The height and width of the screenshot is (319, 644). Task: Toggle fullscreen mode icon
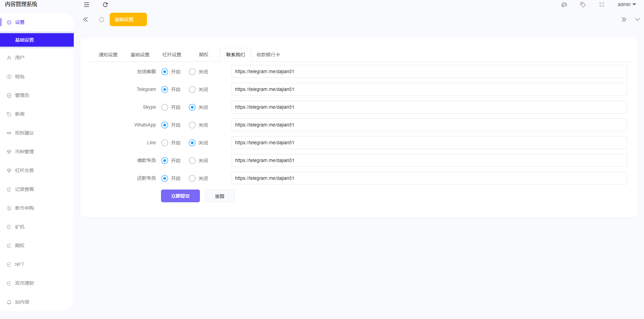[602, 5]
